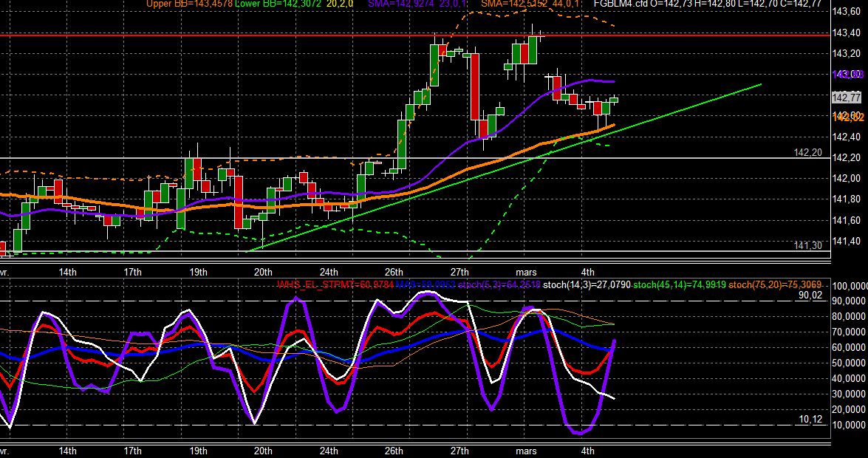868x458 pixels.
Task: Click the 17th date label under the stochastic panel
Action: coord(132,451)
